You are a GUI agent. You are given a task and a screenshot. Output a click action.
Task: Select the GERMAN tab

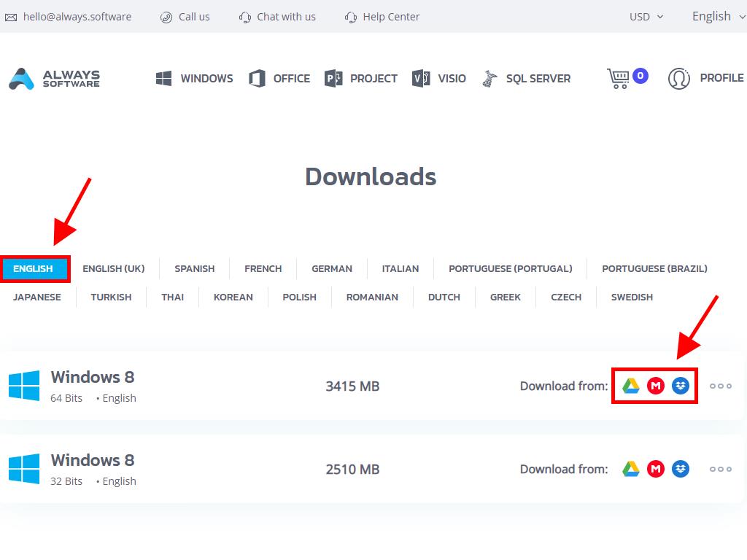click(x=332, y=268)
